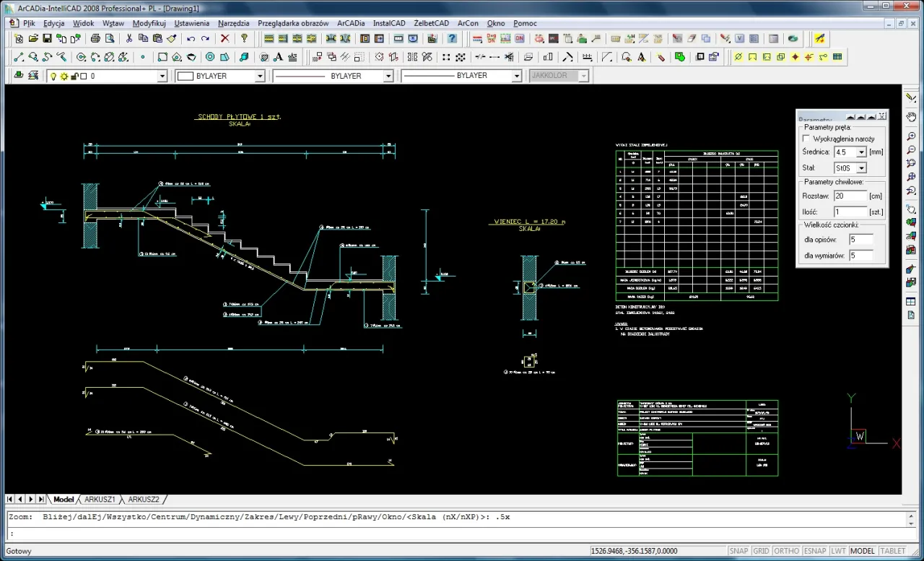
Task: Click the red X delete icon
Action: [x=225, y=39]
